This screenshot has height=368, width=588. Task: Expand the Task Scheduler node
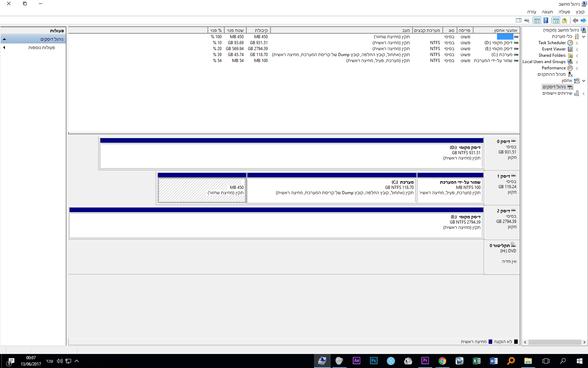[577, 43]
